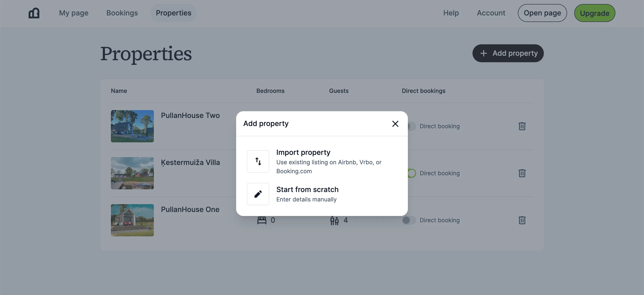
Task: Go to Bookings in the navbar
Action: 122,13
